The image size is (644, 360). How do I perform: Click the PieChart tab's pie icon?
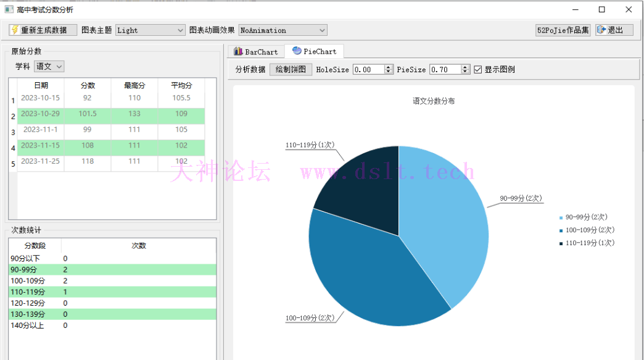click(297, 51)
